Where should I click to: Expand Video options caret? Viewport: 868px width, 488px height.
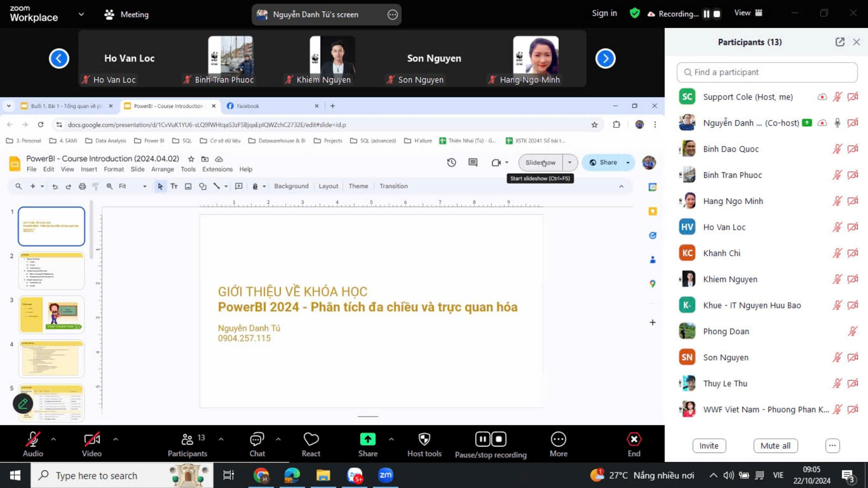[x=116, y=439]
